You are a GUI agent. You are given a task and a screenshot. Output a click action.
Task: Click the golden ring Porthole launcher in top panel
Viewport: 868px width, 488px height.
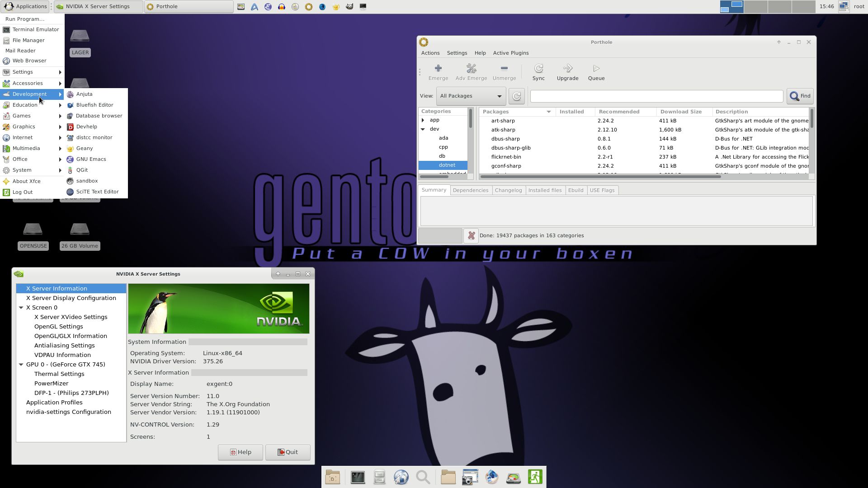tap(309, 7)
